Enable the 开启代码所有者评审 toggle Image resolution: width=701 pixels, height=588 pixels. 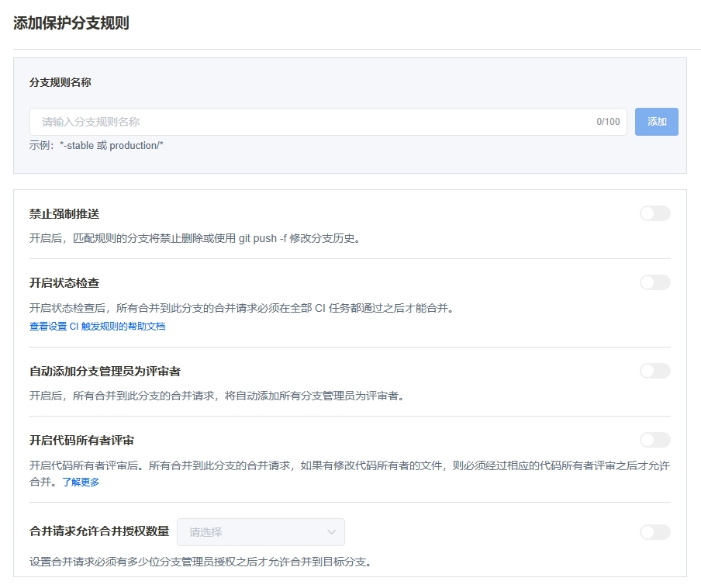655,440
